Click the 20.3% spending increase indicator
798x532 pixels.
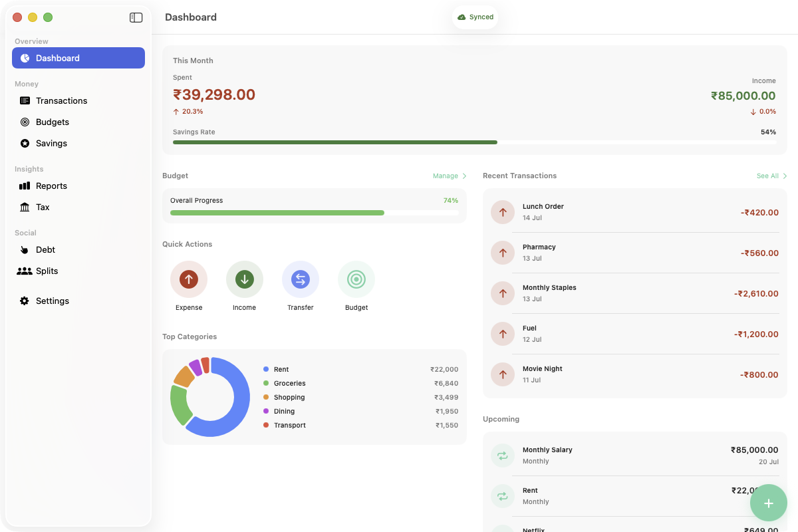pos(188,112)
